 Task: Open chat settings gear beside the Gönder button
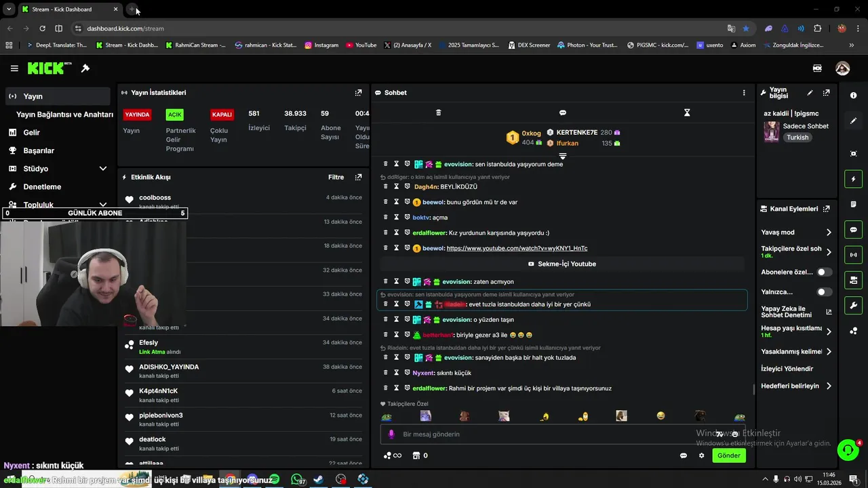coord(702,455)
